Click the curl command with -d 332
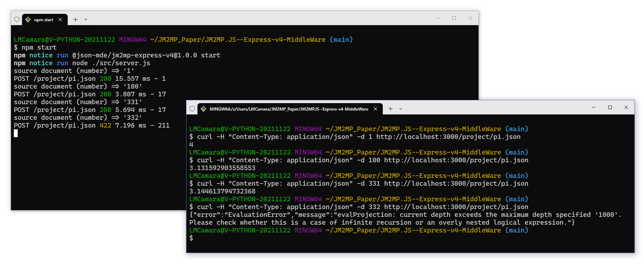 [359, 207]
